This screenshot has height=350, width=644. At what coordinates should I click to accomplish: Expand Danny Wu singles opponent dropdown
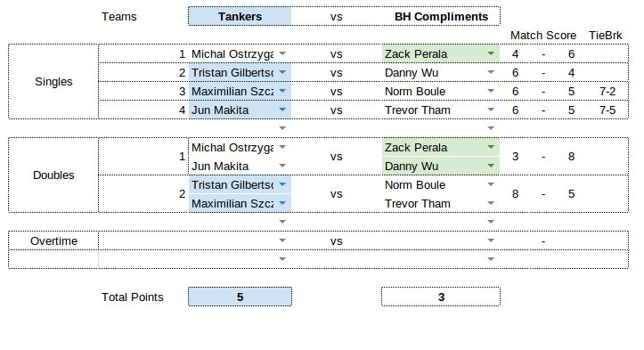(491, 72)
